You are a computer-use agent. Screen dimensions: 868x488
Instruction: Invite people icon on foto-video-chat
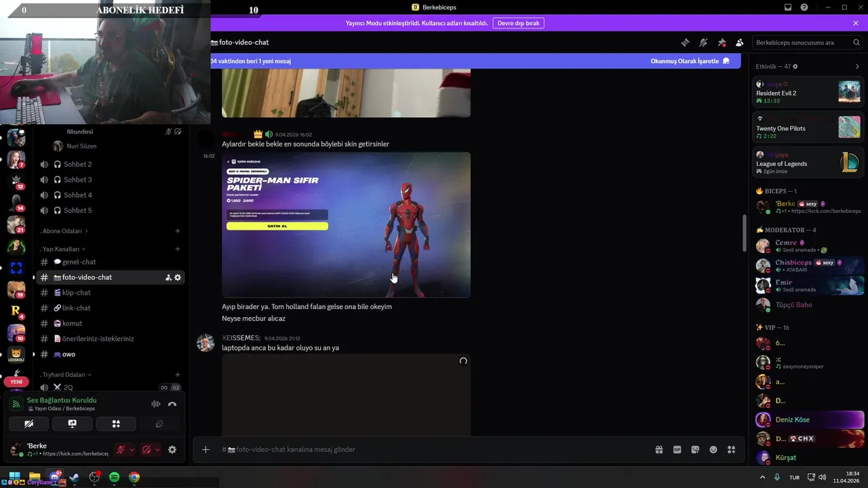coord(168,277)
